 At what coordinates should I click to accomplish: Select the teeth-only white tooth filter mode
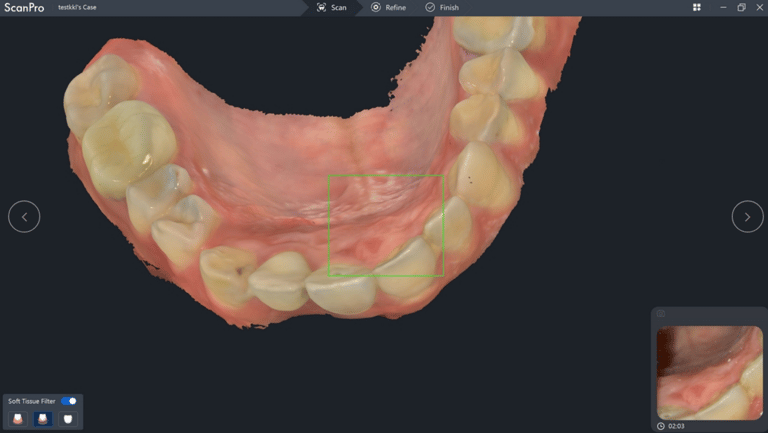[x=68, y=419]
